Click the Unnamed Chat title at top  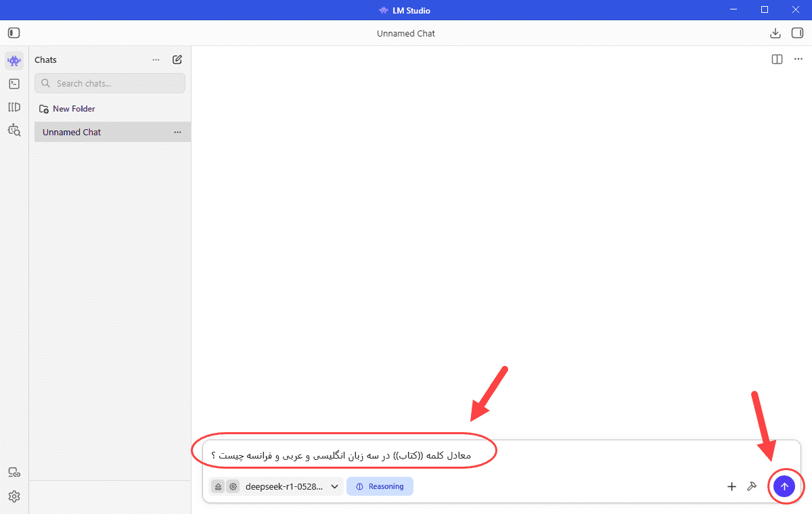click(x=406, y=33)
